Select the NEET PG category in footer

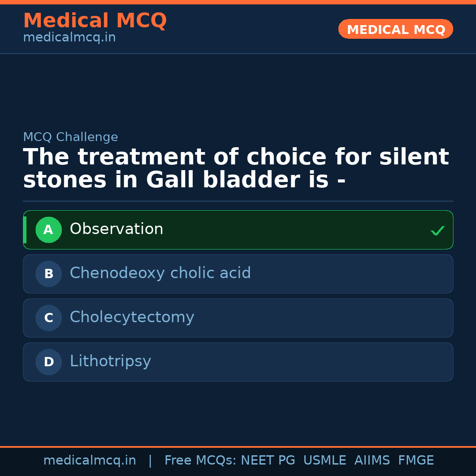click(268, 460)
